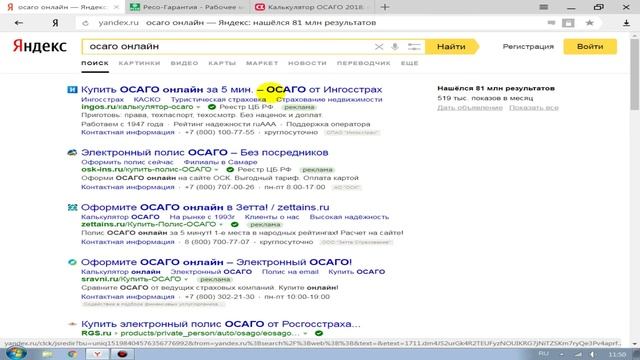The height and width of the screenshot is (360, 640).
Task: Click the Yandex logo
Action: click(40, 46)
